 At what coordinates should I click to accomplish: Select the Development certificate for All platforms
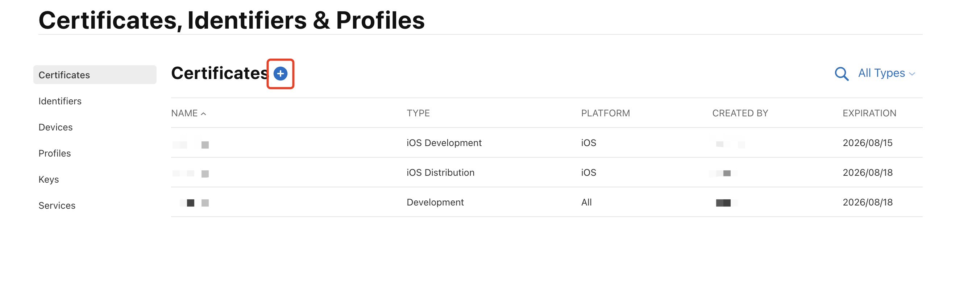click(435, 202)
